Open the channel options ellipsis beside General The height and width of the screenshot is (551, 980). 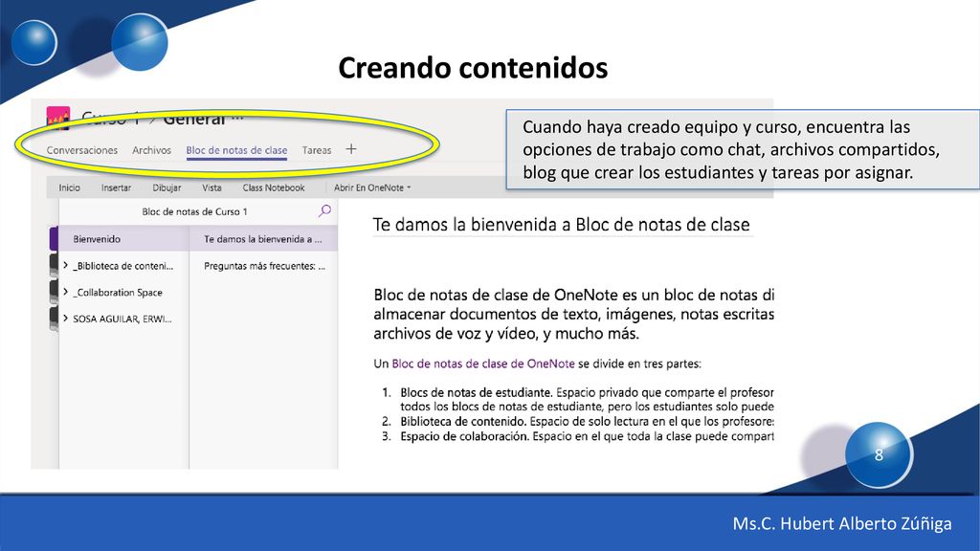(237, 117)
